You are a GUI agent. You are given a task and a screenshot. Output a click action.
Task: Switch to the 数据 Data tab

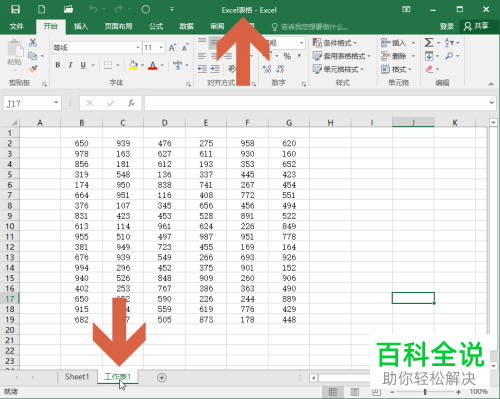(187, 26)
